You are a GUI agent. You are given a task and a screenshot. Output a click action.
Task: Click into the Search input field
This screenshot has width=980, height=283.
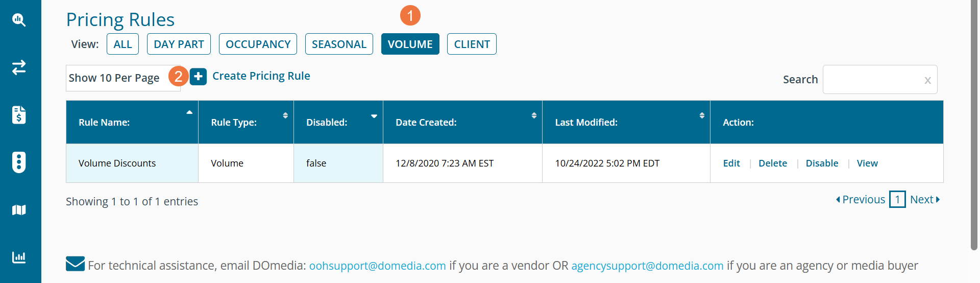(873, 80)
